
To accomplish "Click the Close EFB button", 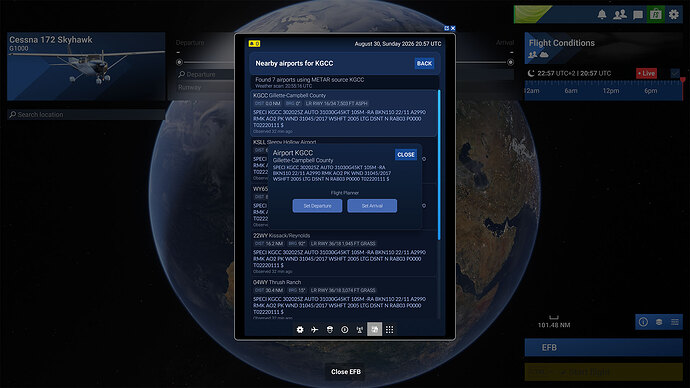I will click(x=346, y=372).
